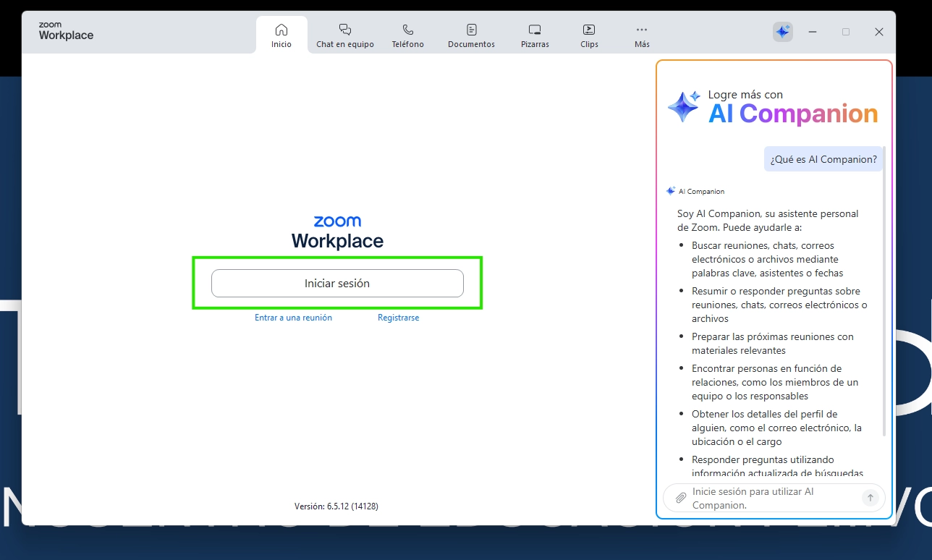The width and height of the screenshot is (932, 560).
Task: Open the Registrarse link
Action: [x=398, y=318]
